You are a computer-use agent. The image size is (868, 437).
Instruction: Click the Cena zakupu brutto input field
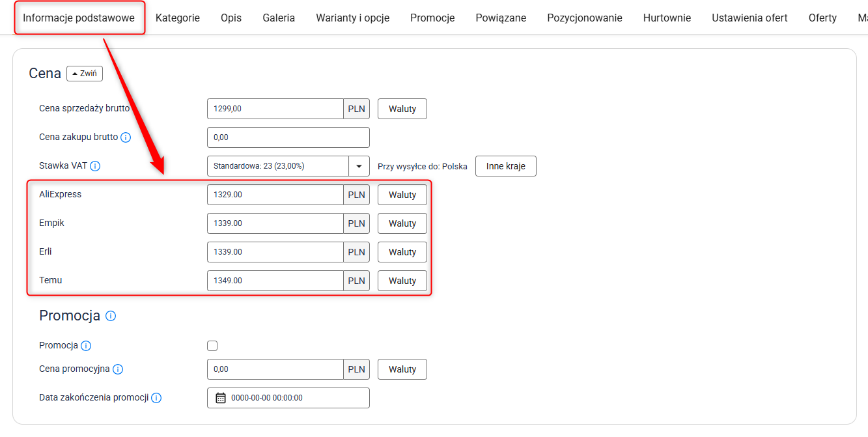[x=288, y=137]
